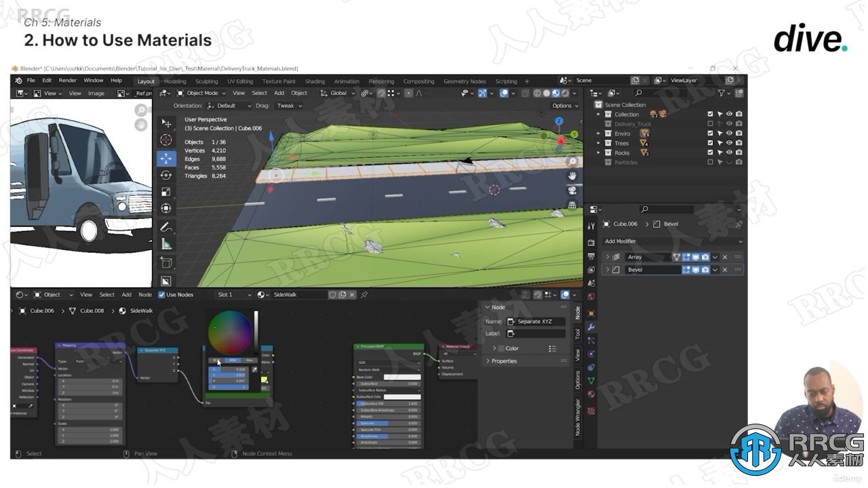Click the viewport pan hand icon

[572, 176]
